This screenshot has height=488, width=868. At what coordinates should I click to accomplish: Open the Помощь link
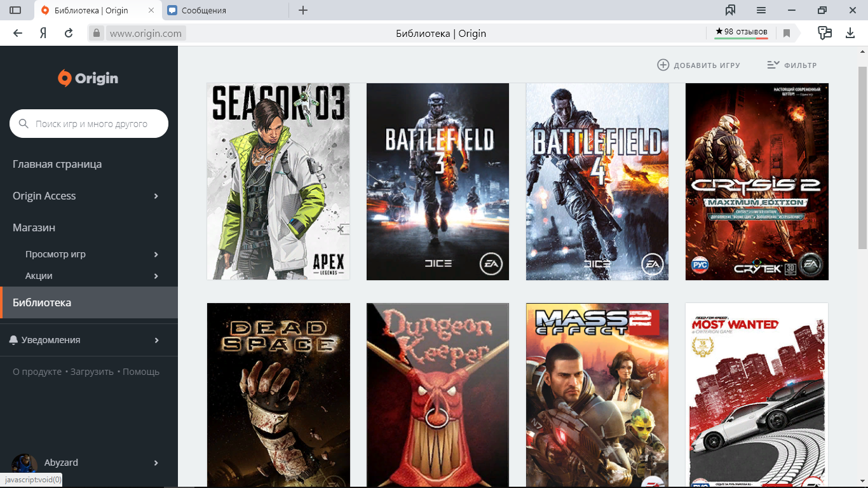tap(141, 372)
